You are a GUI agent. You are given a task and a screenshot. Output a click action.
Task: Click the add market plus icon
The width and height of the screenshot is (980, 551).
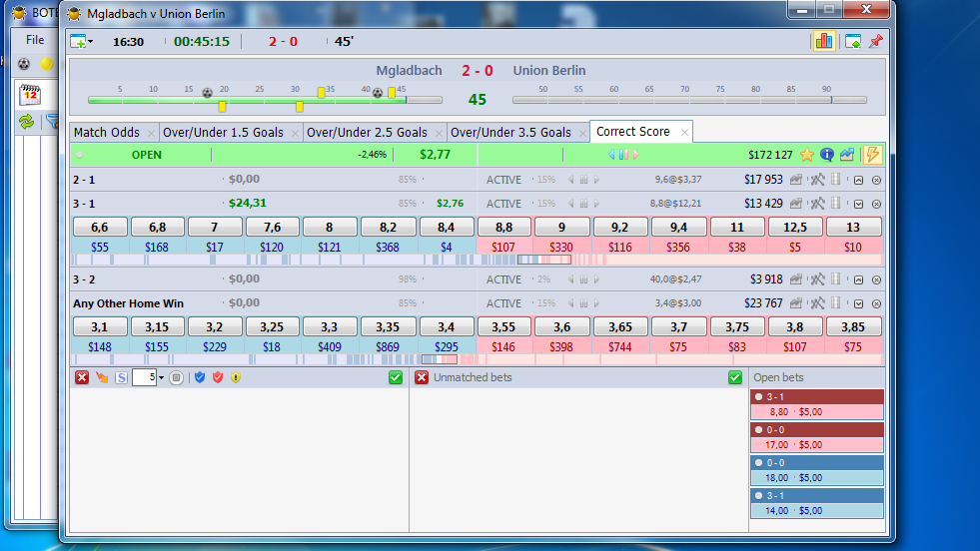78,42
